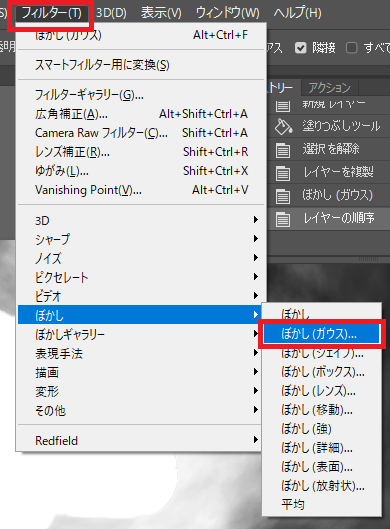Viewport: 390px width, 529px height.
Task: Choose ぼかし (放射状)...
Action: (x=321, y=486)
